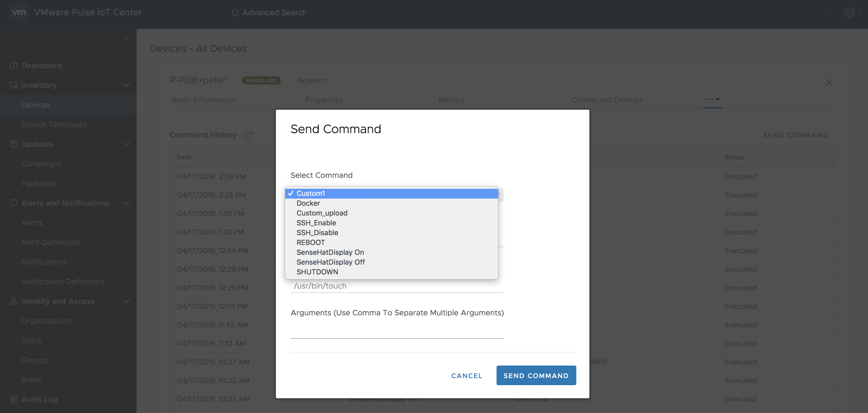Viewport: 868px width, 413px height.
Task: Collapse the sidebar with double-chevron icon
Action: [x=127, y=39]
